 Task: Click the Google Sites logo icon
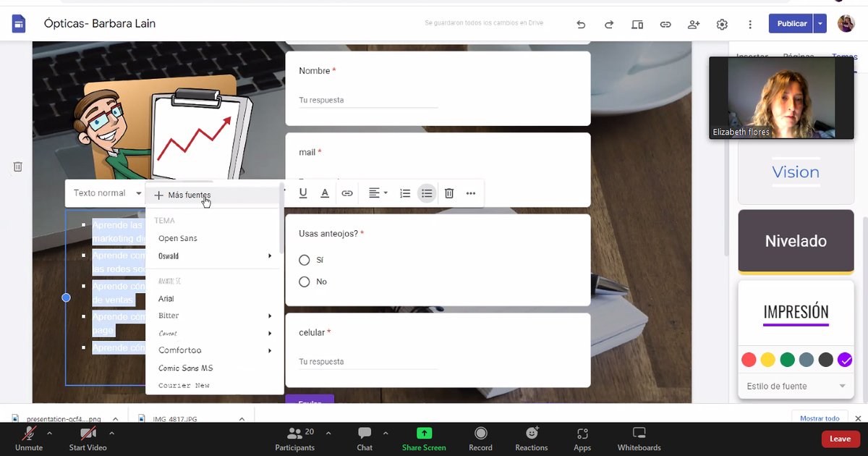coord(19,24)
